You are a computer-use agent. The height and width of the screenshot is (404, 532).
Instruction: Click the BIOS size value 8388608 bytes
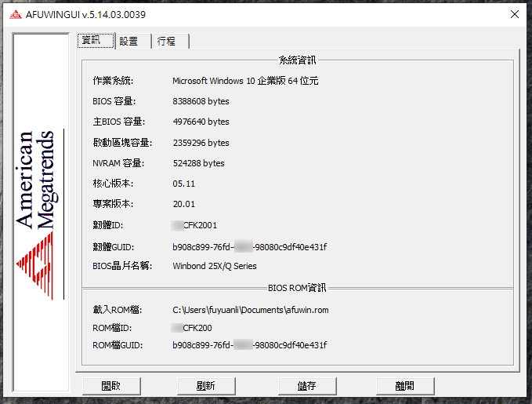pyautogui.click(x=201, y=101)
